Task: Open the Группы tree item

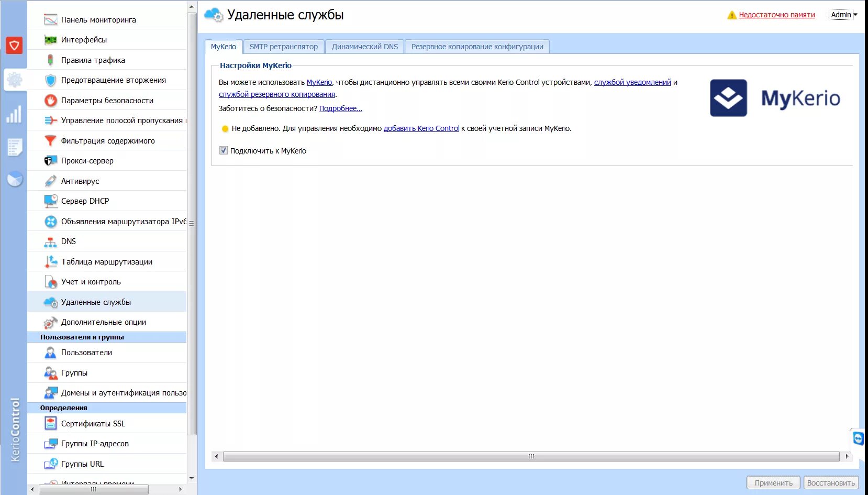Action: click(107, 373)
